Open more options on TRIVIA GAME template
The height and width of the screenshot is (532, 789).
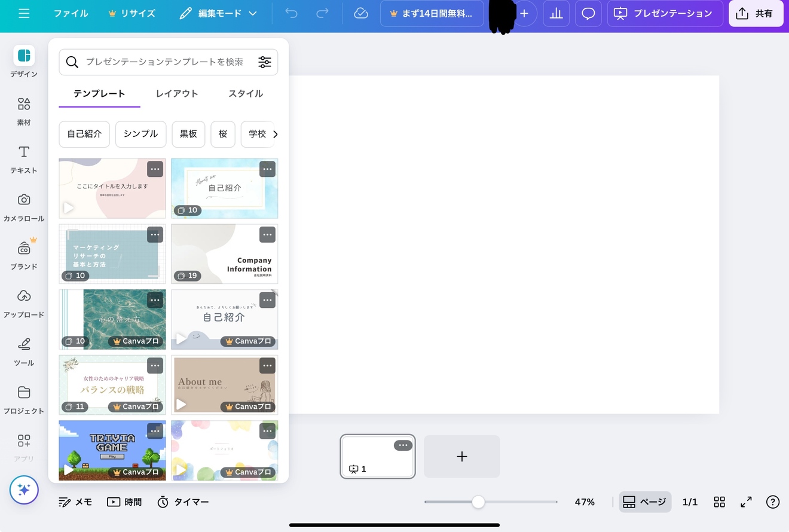click(155, 431)
